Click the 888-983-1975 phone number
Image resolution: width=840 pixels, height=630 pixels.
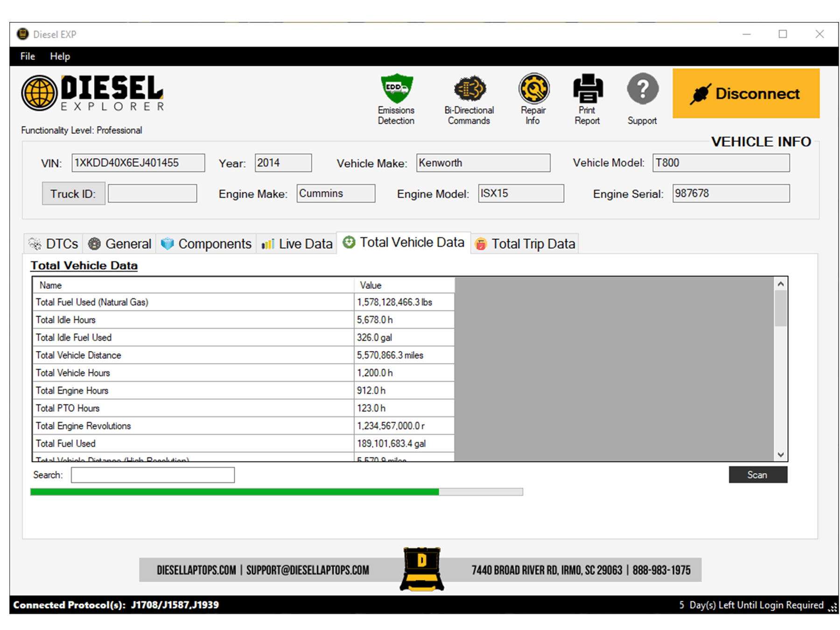[661, 570]
